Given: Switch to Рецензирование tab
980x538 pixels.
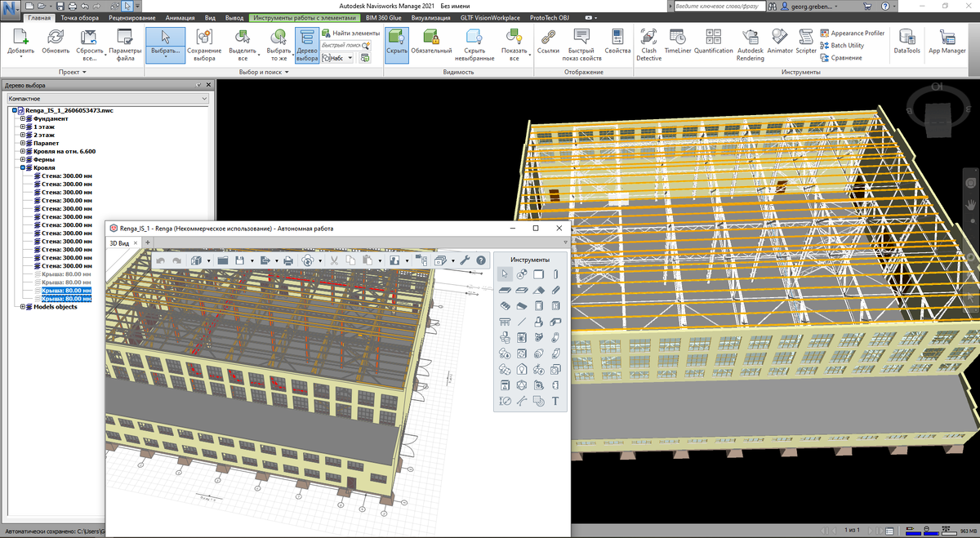Looking at the screenshot, I should tap(133, 17).
